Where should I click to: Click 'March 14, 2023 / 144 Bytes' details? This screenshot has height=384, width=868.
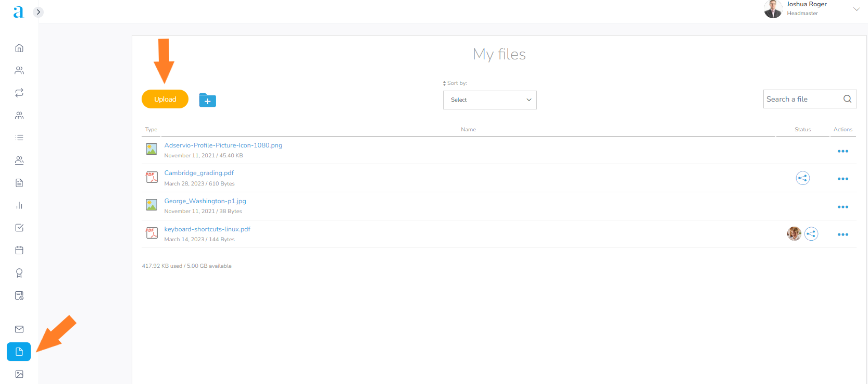tap(199, 239)
